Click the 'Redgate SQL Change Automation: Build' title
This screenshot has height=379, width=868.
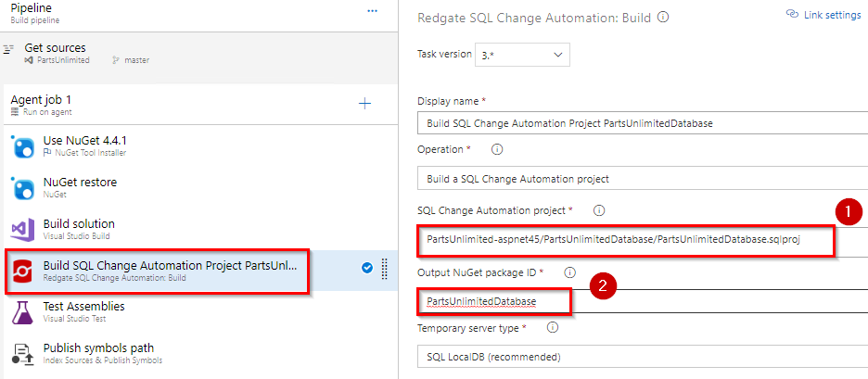tap(533, 18)
